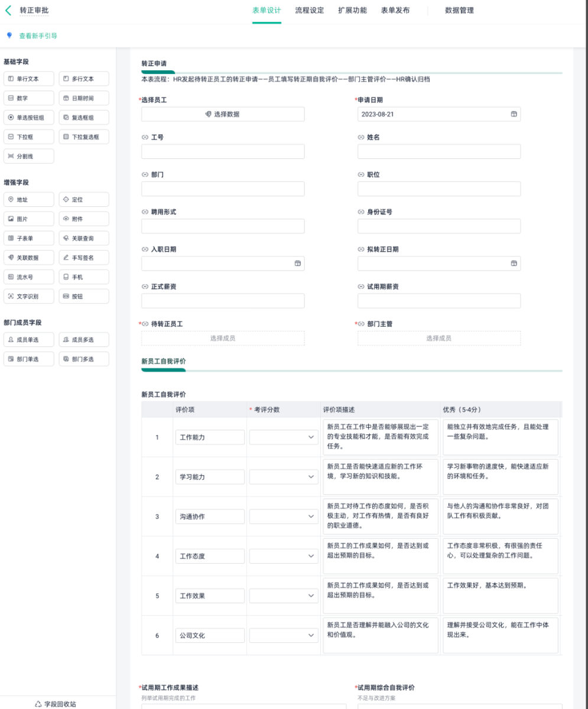The width and height of the screenshot is (588, 709).
Task: Open 考评分数 dropdown for 学习能力 row
Action: point(283,477)
